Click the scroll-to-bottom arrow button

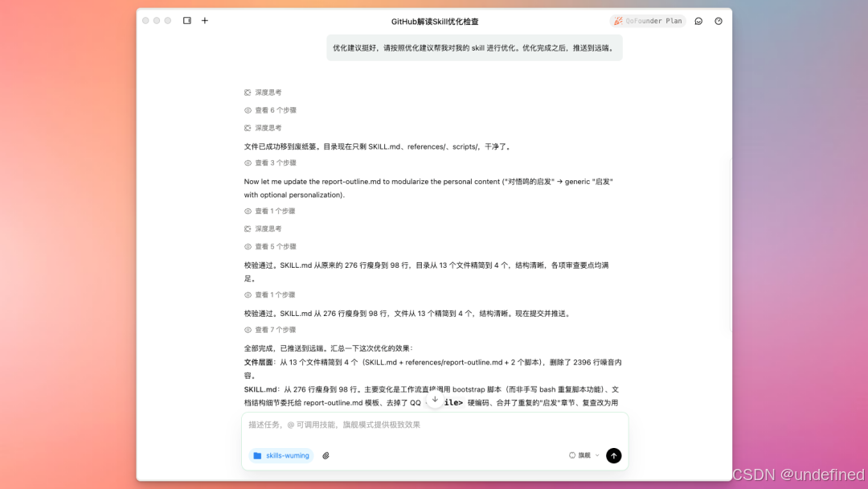tap(435, 399)
